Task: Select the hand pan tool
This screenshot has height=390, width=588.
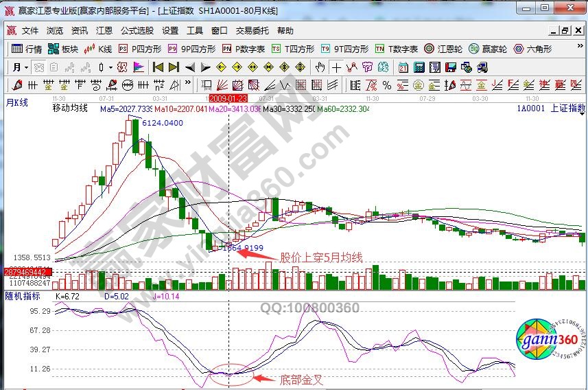Action: (320, 67)
